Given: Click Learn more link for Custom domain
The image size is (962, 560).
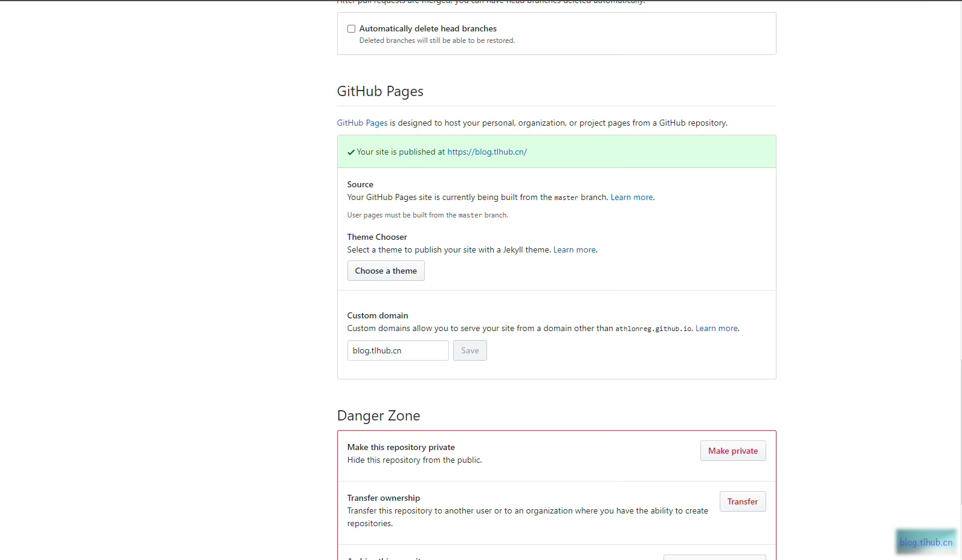Looking at the screenshot, I should point(716,329).
